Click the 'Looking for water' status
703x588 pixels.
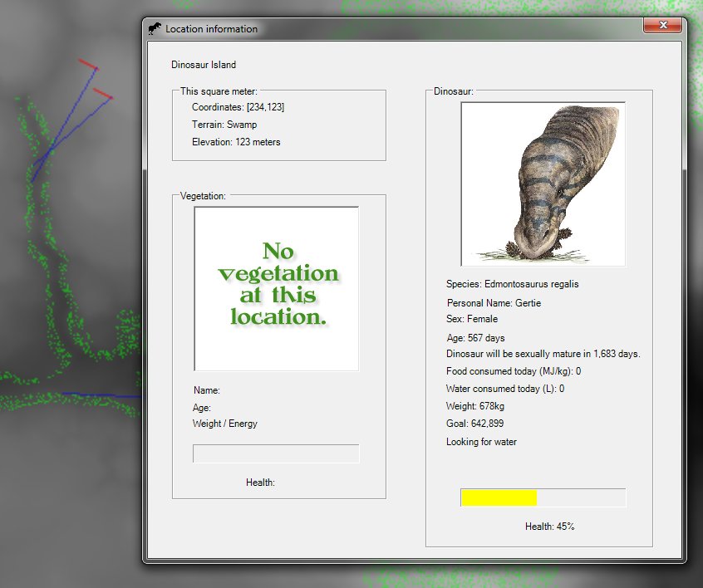click(x=481, y=442)
